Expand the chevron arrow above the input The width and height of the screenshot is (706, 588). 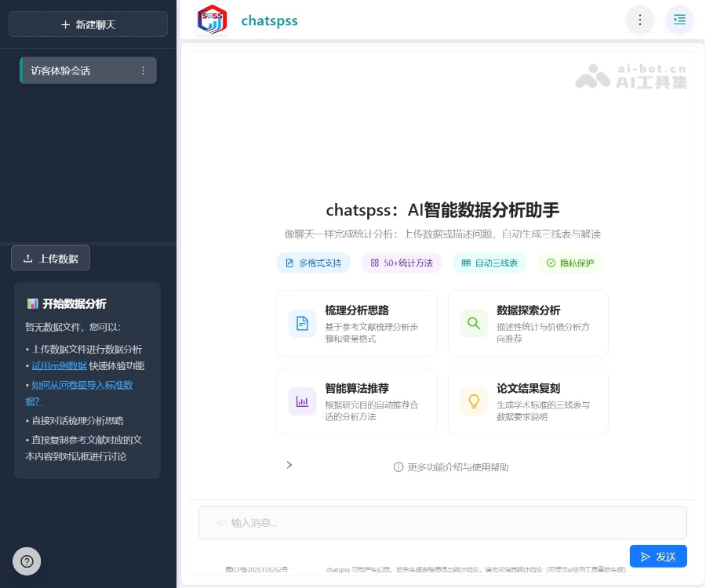click(x=289, y=465)
